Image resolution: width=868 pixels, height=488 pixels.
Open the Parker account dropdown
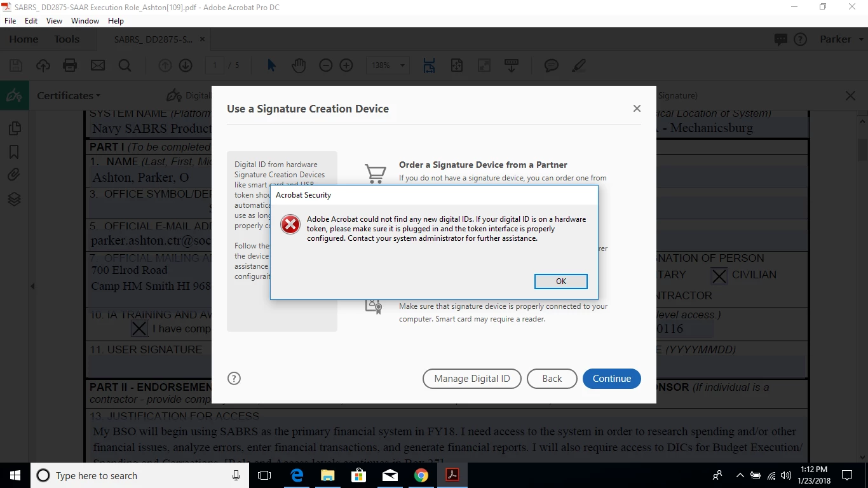[x=842, y=39]
